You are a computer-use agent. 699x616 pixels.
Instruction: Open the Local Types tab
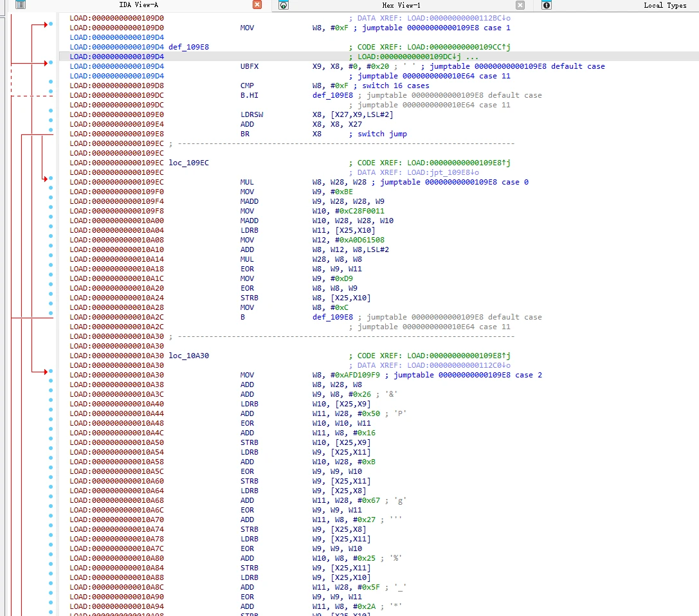(x=665, y=5)
